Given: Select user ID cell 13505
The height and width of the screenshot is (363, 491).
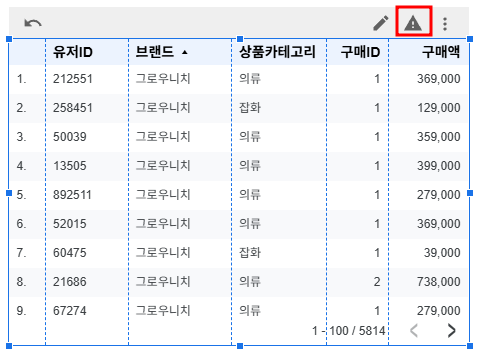Looking at the screenshot, I should (70, 166).
